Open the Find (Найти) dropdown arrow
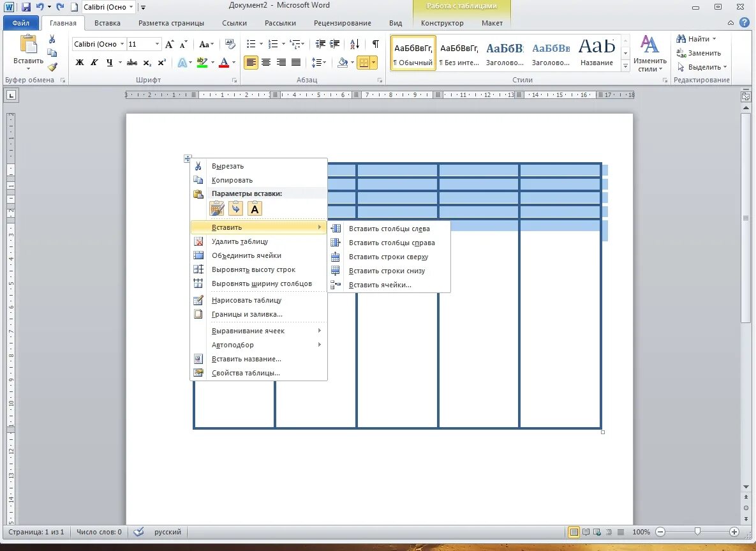The width and height of the screenshot is (756, 551). pos(714,39)
